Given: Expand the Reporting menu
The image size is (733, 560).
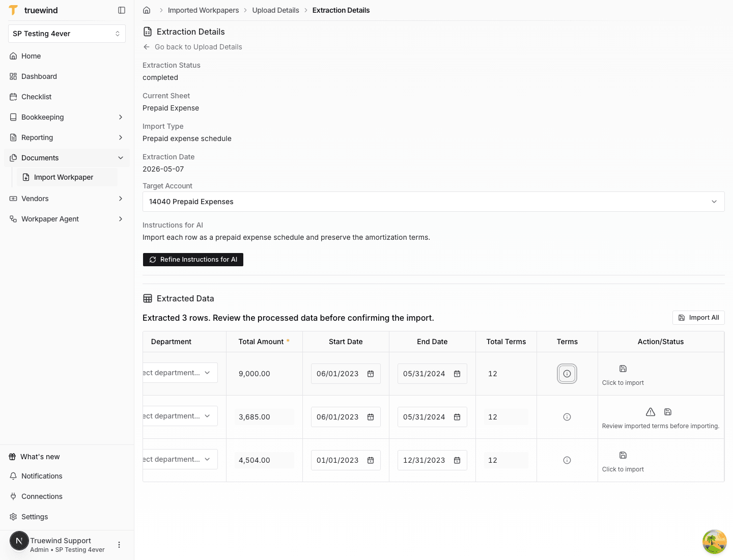Looking at the screenshot, I should (x=67, y=137).
